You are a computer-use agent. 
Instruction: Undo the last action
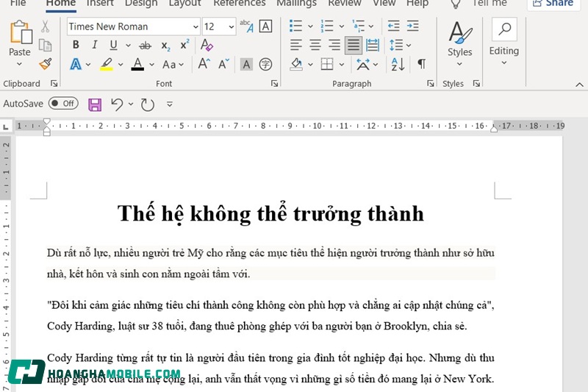(117, 104)
